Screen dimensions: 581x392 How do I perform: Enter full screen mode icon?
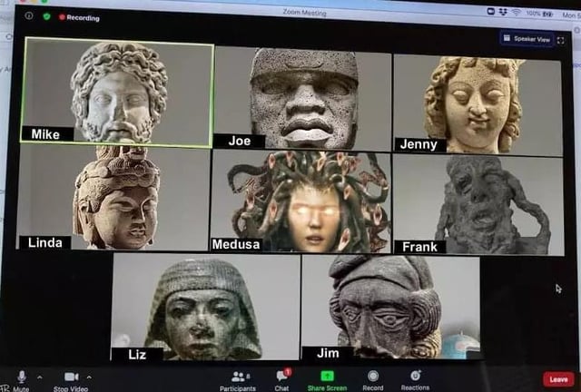click(561, 41)
